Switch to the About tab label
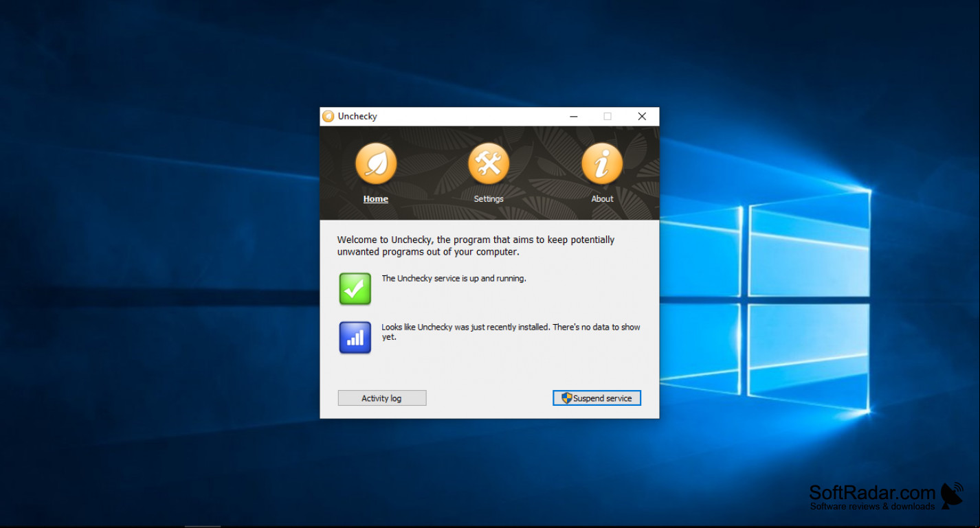This screenshot has height=528, width=980. tap(602, 199)
